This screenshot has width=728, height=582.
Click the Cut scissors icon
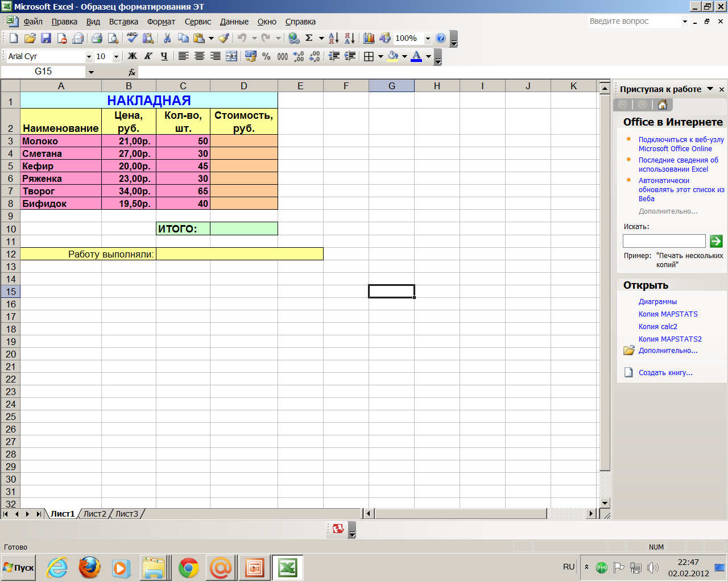tap(167, 38)
